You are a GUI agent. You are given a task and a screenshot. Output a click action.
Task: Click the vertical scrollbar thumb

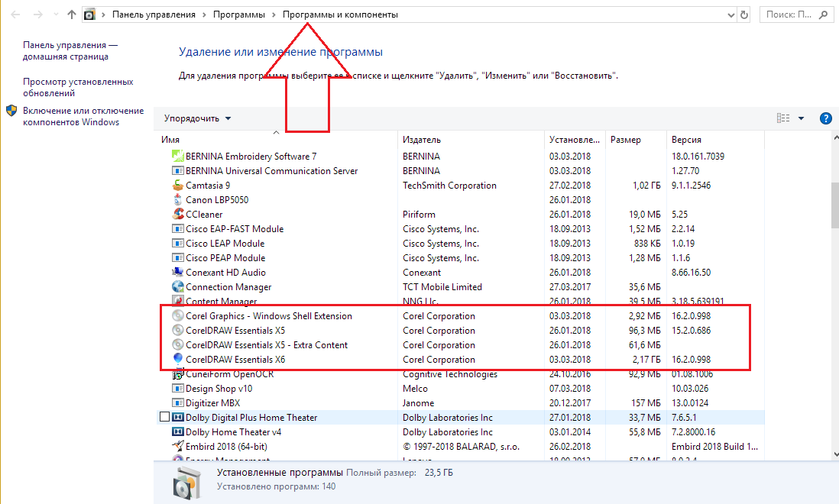click(833, 206)
